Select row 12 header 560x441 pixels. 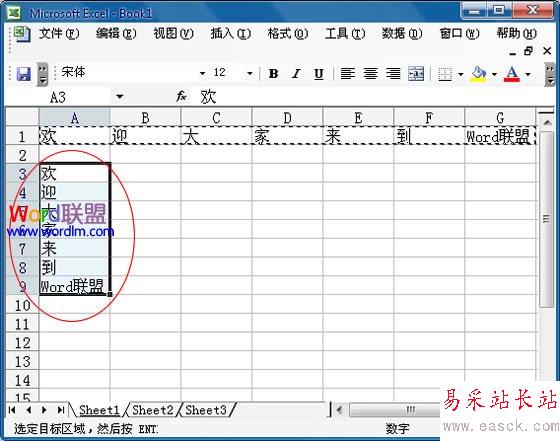(x=22, y=343)
